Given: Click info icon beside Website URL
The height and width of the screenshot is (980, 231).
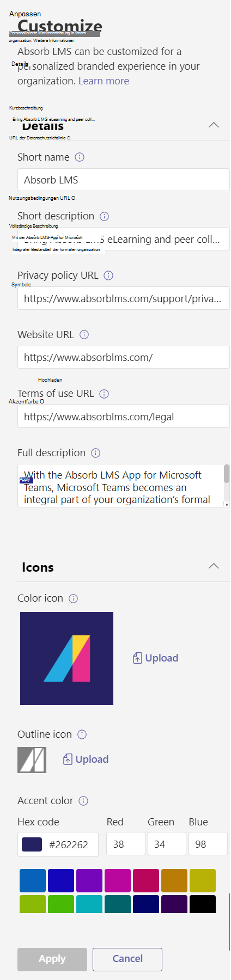Looking at the screenshot, I should click(84, 335).
